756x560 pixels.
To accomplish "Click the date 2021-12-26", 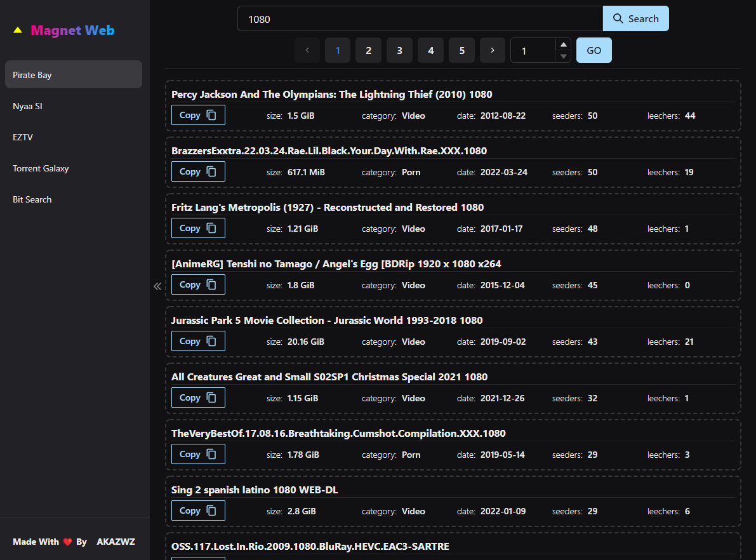I will pyautogui.click(x=502, y=399).
